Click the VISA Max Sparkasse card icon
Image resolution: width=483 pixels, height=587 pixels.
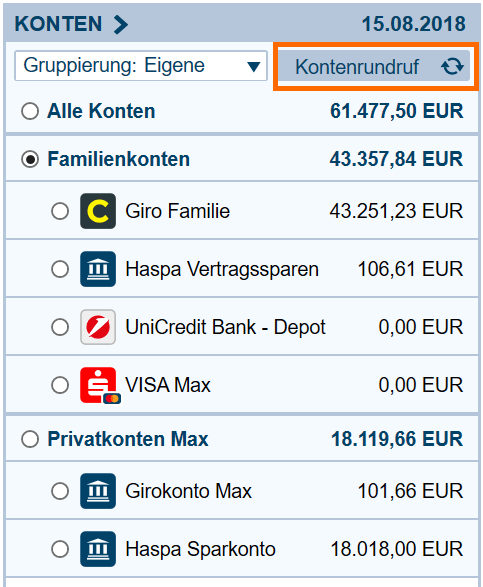100,386
